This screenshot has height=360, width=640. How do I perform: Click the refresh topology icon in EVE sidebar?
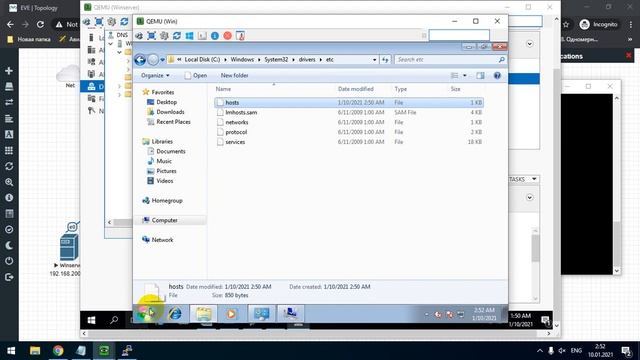(9, 166)
